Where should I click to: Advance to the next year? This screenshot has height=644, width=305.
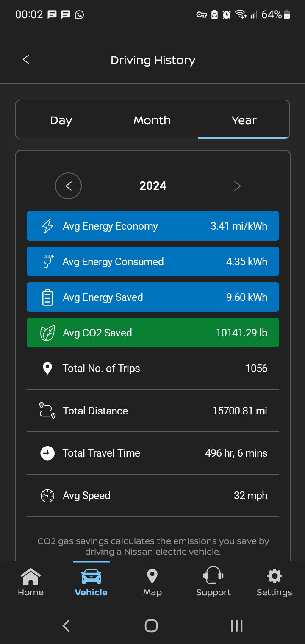point(237,186)
